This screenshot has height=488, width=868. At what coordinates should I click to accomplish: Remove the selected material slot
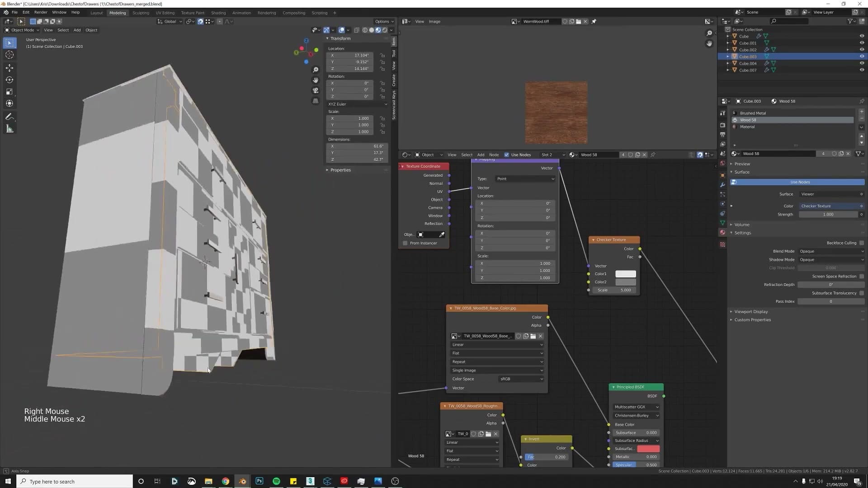point(862,118)
